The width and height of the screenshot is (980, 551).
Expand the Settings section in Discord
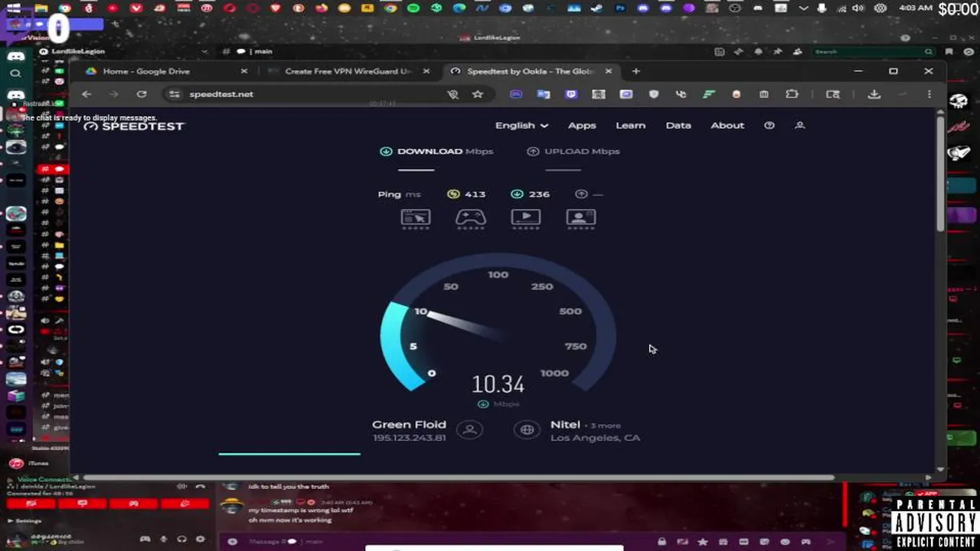coord(24,521)
